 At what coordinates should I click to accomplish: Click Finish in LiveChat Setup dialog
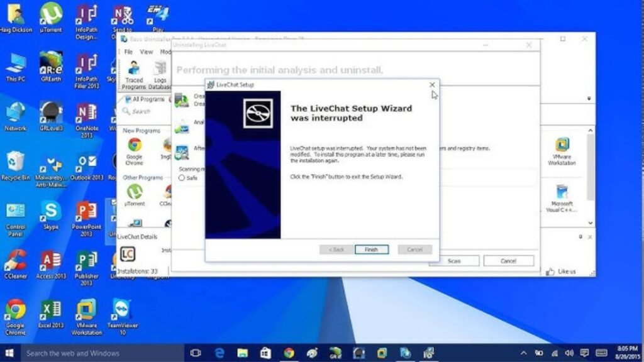click(x=371, y=250)
